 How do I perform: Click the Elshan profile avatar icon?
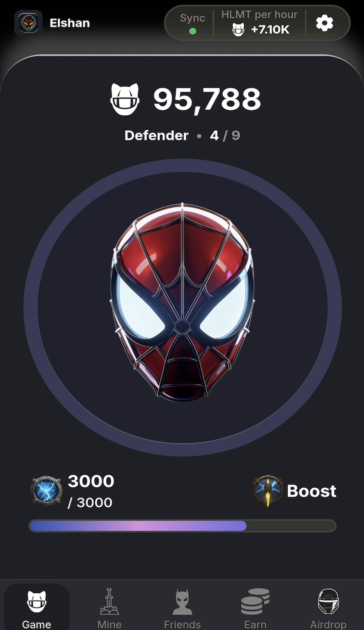pos(28,23)
